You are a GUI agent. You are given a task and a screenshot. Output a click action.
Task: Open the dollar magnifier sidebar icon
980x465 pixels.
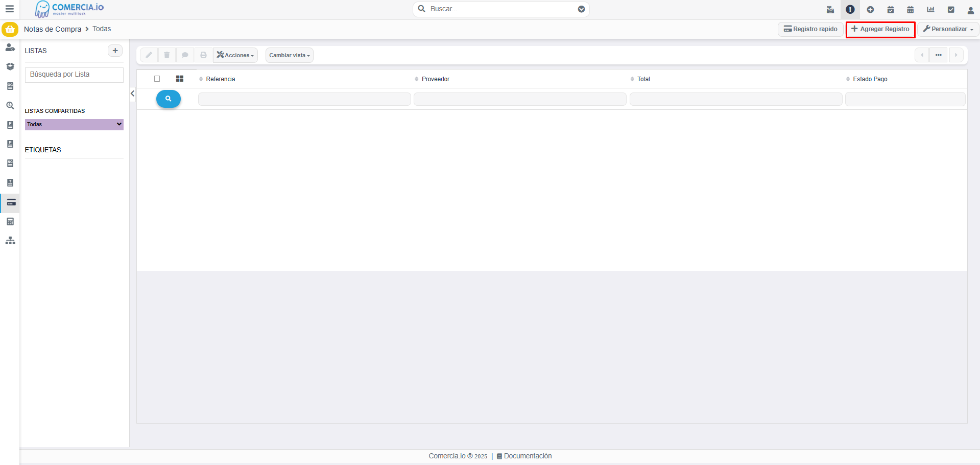pos(10,106)
